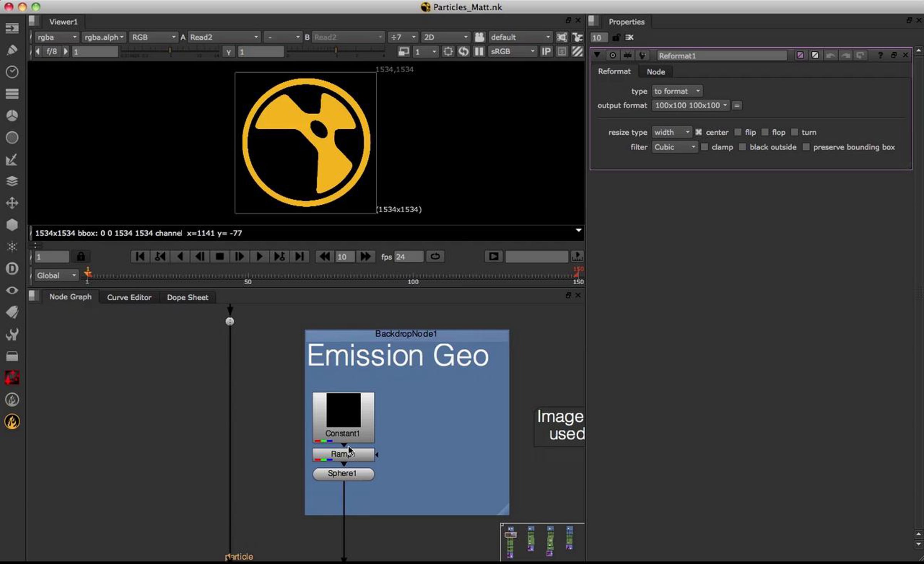Enable the clamp checkbox
The image size is (924, 564).
[705, 147]
